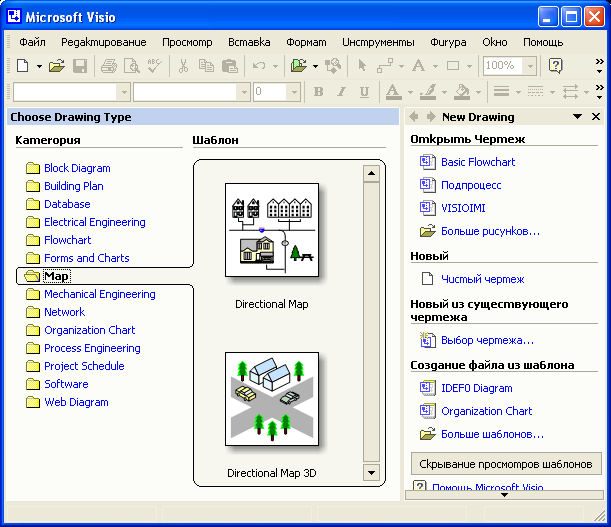The image size is (611, 527).
Task: Click the Line pattern icon
Action: point(535,92)
